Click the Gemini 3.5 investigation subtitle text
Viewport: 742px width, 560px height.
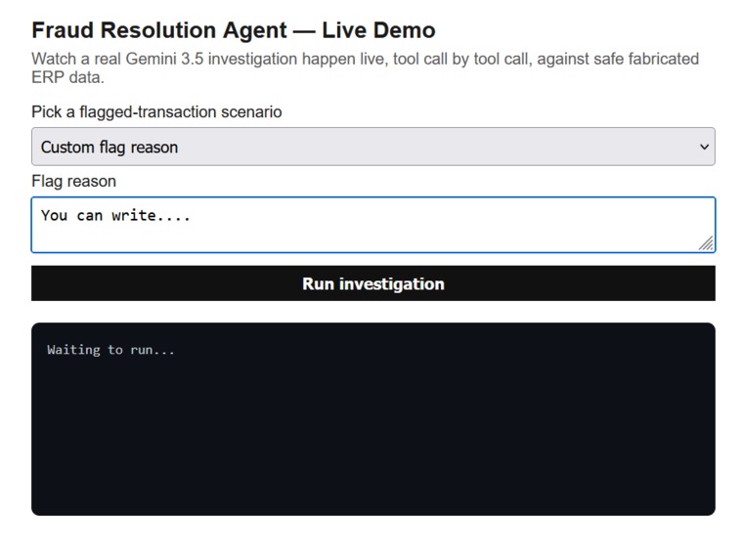(365, 67)
